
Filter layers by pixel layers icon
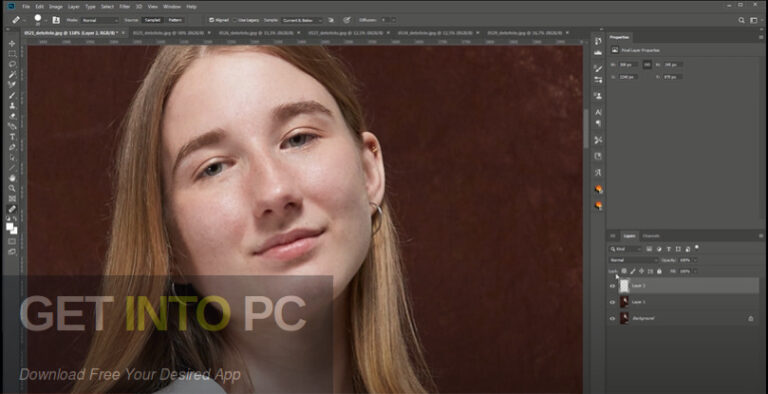tap(649, 249)
